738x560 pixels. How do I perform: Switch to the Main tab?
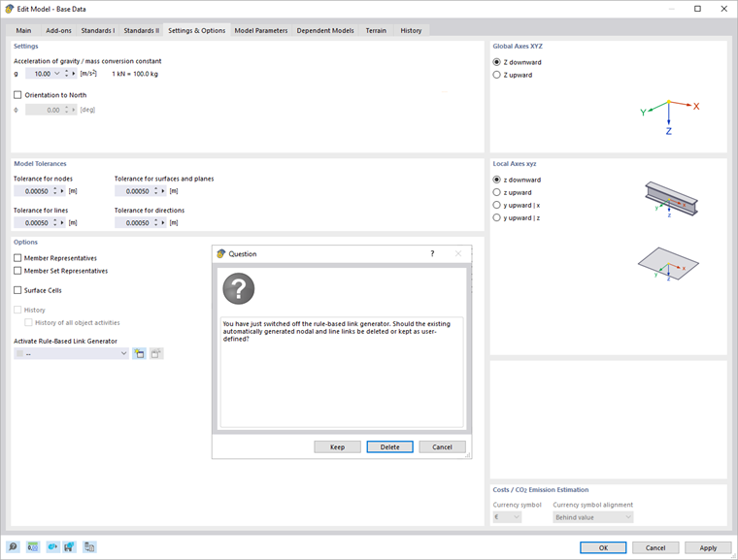click(x=23, y=31)
